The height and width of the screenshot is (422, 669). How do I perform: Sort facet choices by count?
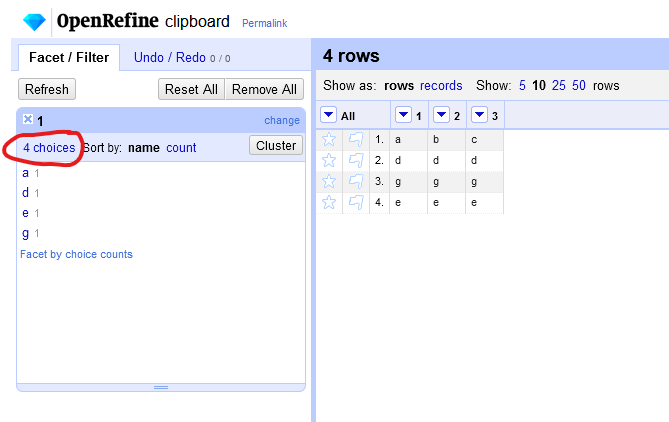[x=181, y=148]
